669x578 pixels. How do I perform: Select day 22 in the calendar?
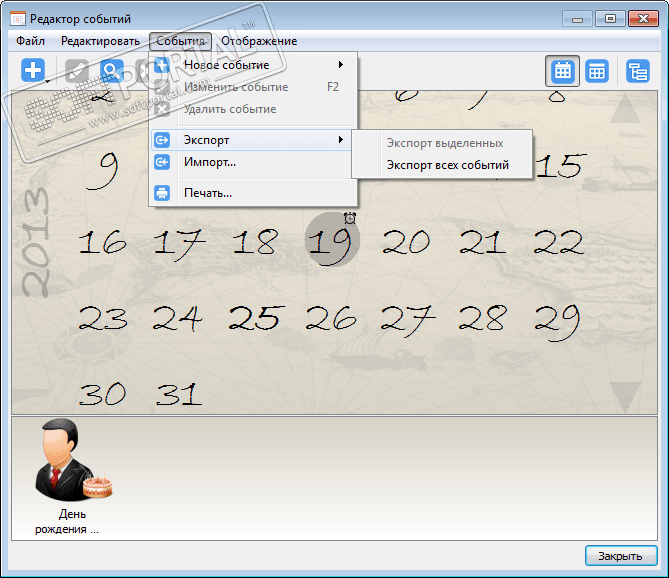click(558, 242)
